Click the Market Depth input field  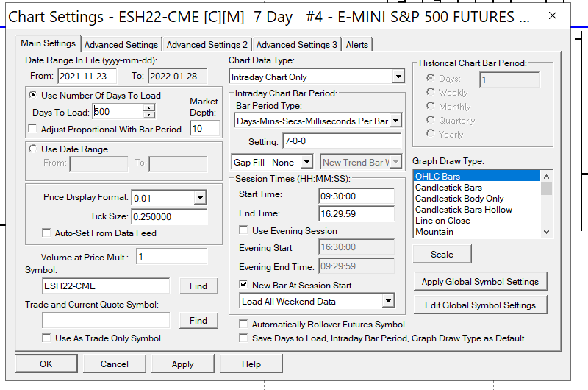(205, 128)
